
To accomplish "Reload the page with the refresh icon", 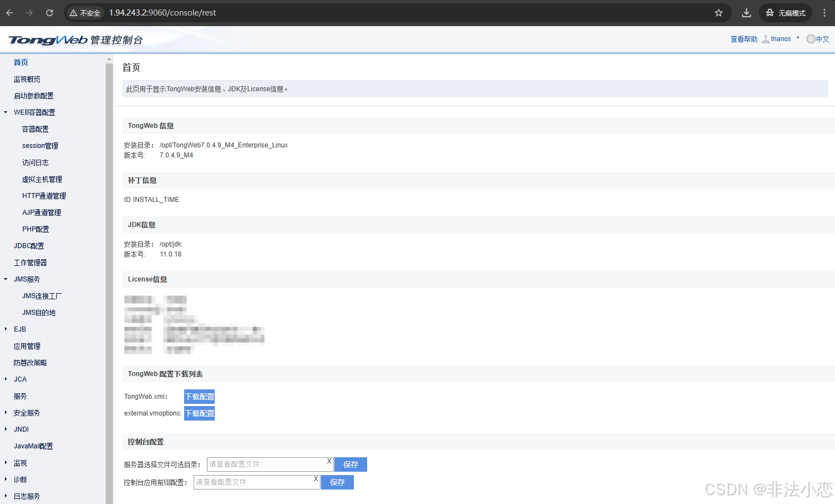I will tap(50, 13).
